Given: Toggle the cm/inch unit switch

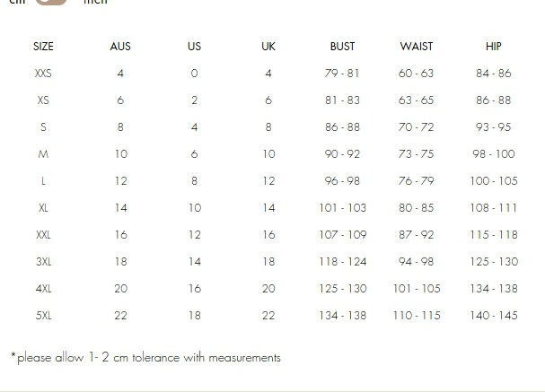Looking at the screenshot, I should click(53, 3).
